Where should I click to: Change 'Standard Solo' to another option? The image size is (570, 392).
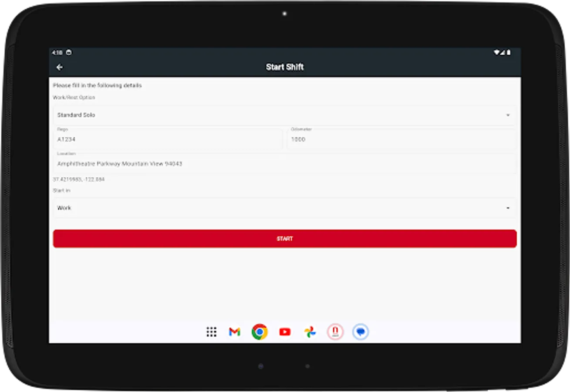[285, 115]
